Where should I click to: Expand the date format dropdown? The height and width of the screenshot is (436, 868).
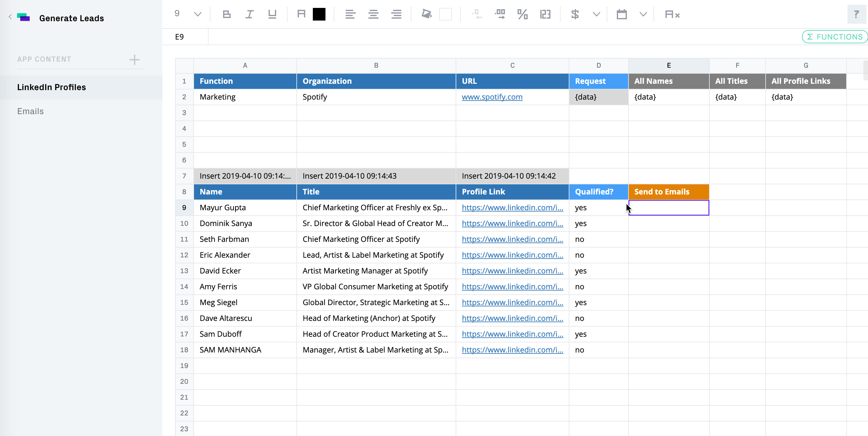click(x=643, y=14)
